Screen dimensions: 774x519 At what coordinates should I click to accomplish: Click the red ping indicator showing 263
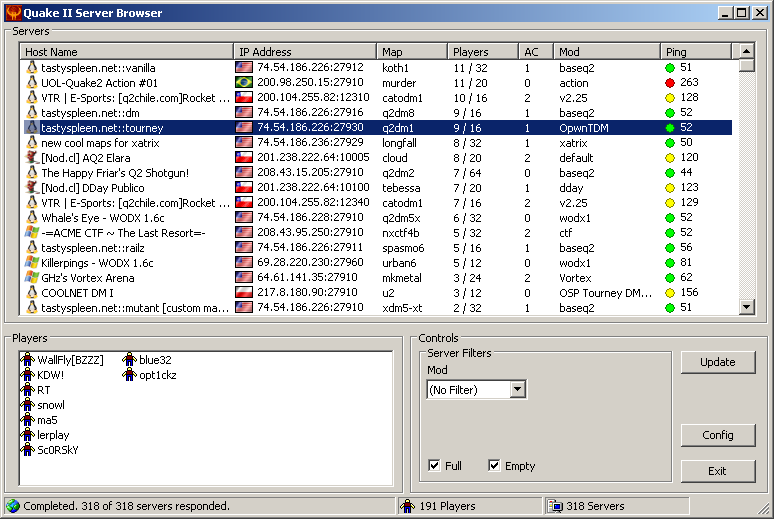[x=670, y=82]
